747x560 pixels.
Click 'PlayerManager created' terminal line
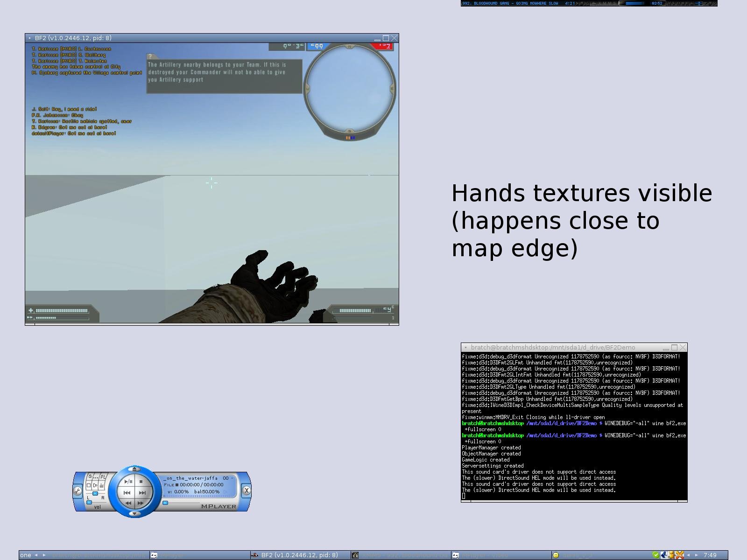(x=491, y=448)
